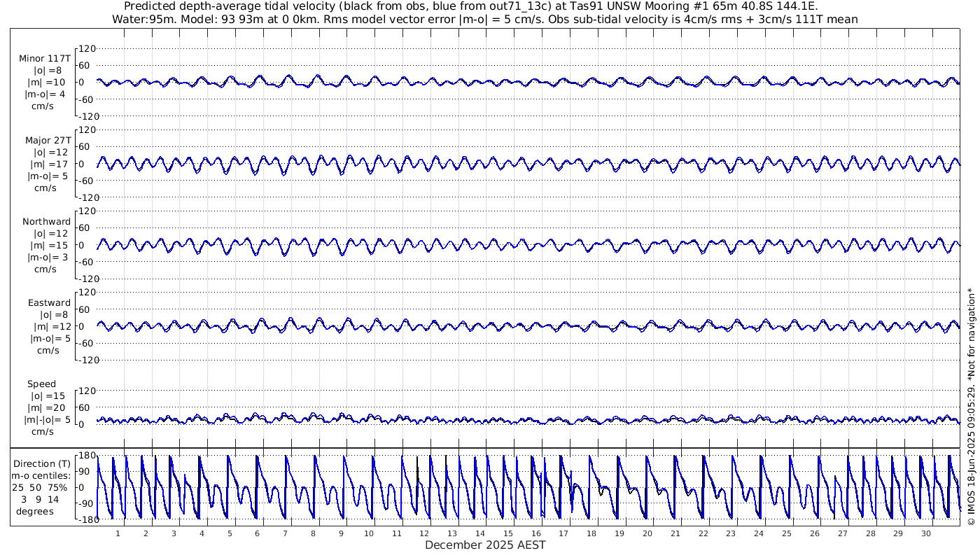
Task: Select the 'Direction (T)' label
Action: [x=42, y=463]
